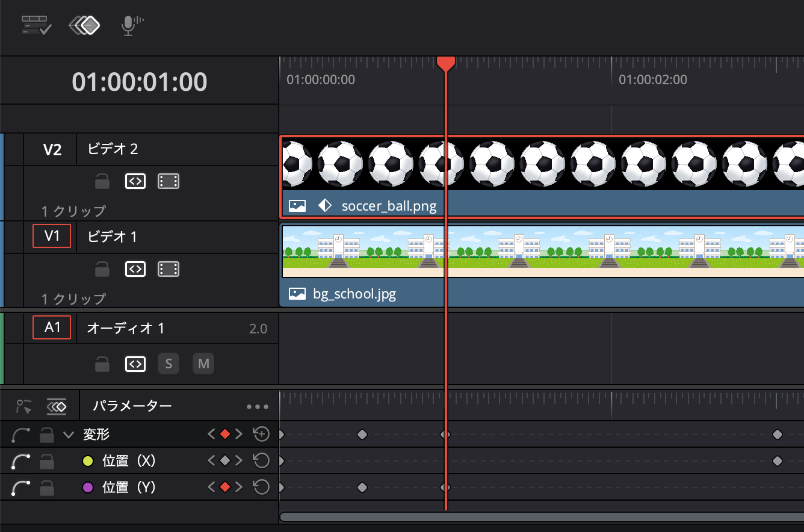Select the A1 destination track button
The width and height of the screenshot is (804, 532).
pos(52,328)
